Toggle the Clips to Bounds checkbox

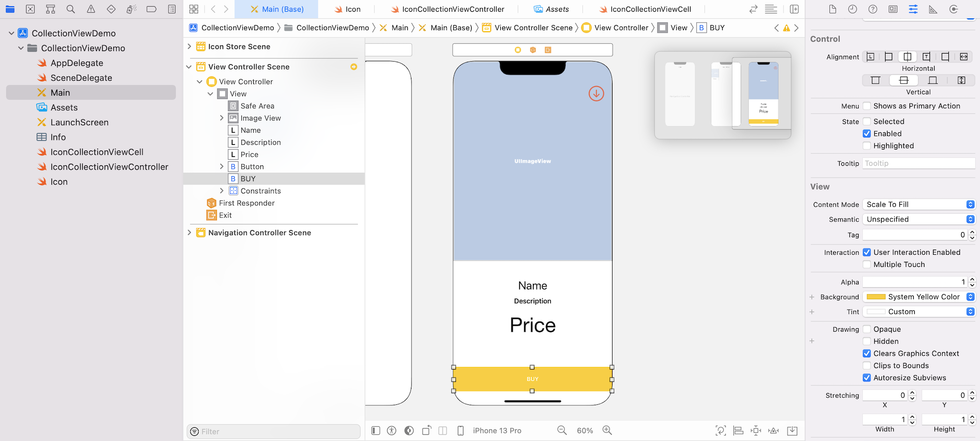[x=867, y=365]
